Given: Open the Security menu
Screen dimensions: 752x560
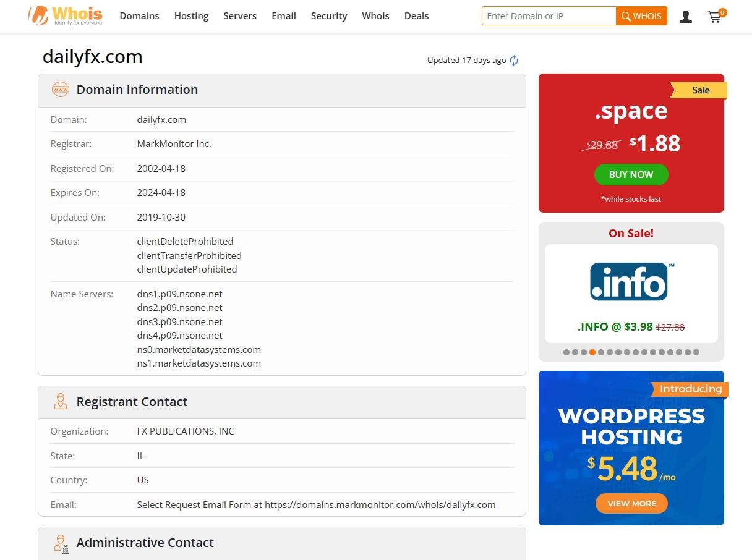Looking at the screenshot, I should [329, 16].
